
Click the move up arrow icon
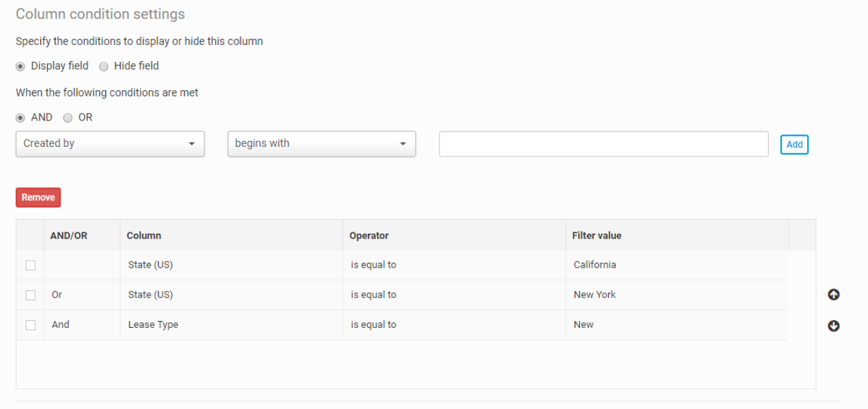(x=834, y=295)
